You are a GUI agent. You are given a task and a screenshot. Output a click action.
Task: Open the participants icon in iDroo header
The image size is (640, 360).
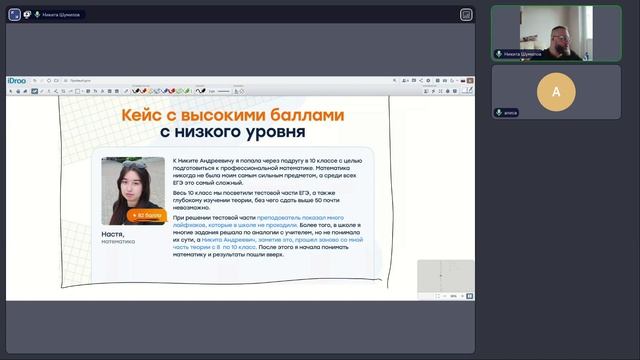(405, 81)
